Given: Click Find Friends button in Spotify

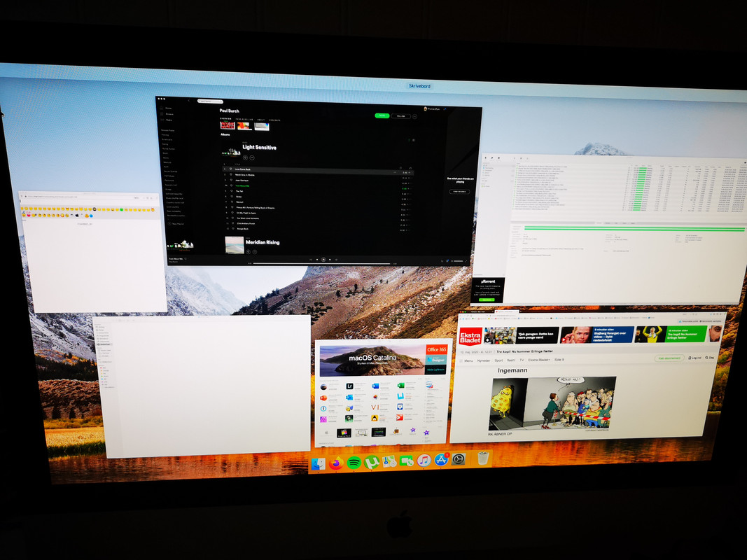Looking at the screenshot, I should [459, 192].
